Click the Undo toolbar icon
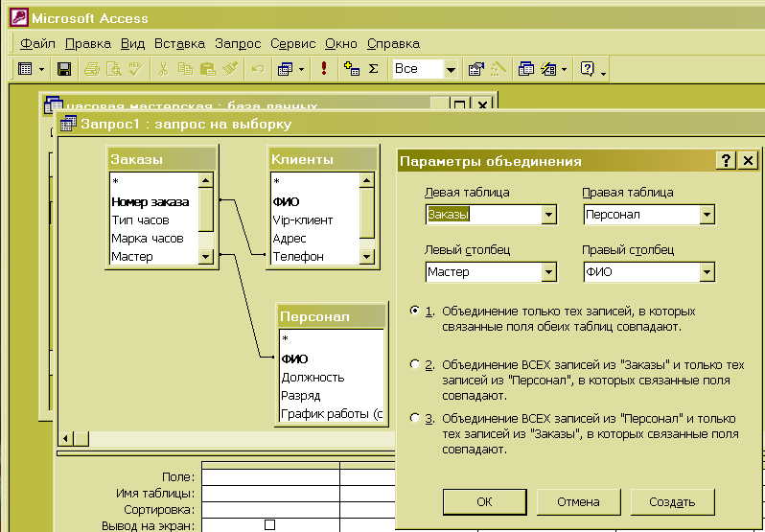 point(257,69)
